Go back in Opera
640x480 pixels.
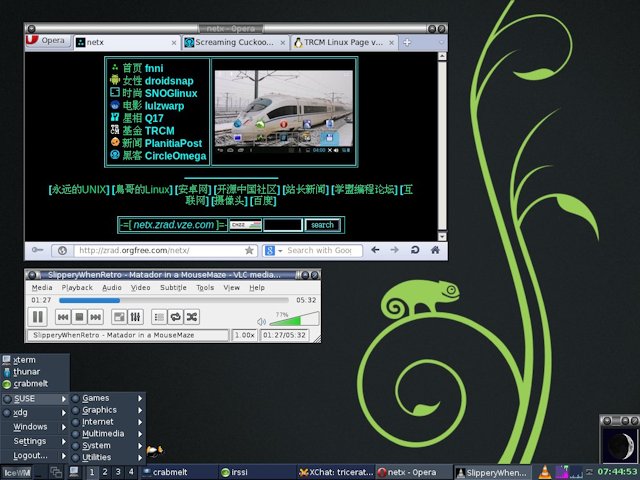point(375,250)
